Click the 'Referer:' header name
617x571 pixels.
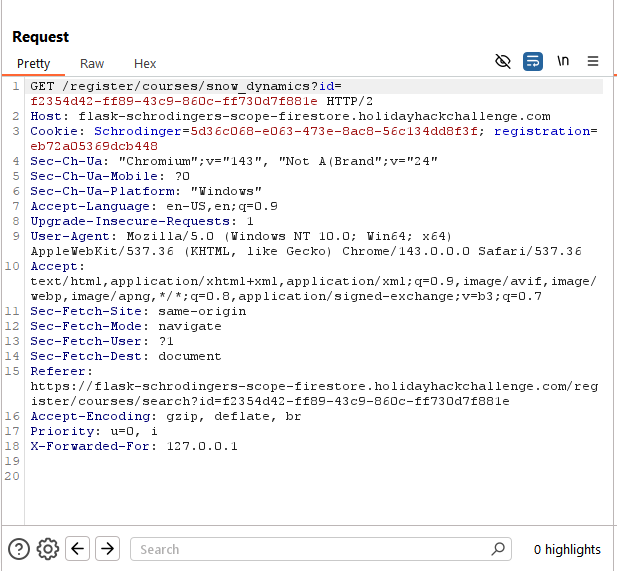coord(61,371)
